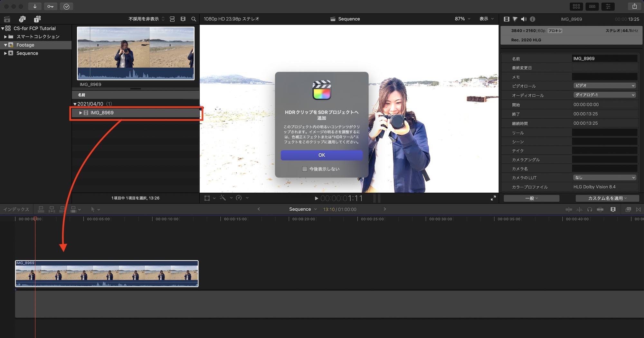Open the keyword editor key icon
This screenshot has height=338, width=644.
tap(51, 6)
